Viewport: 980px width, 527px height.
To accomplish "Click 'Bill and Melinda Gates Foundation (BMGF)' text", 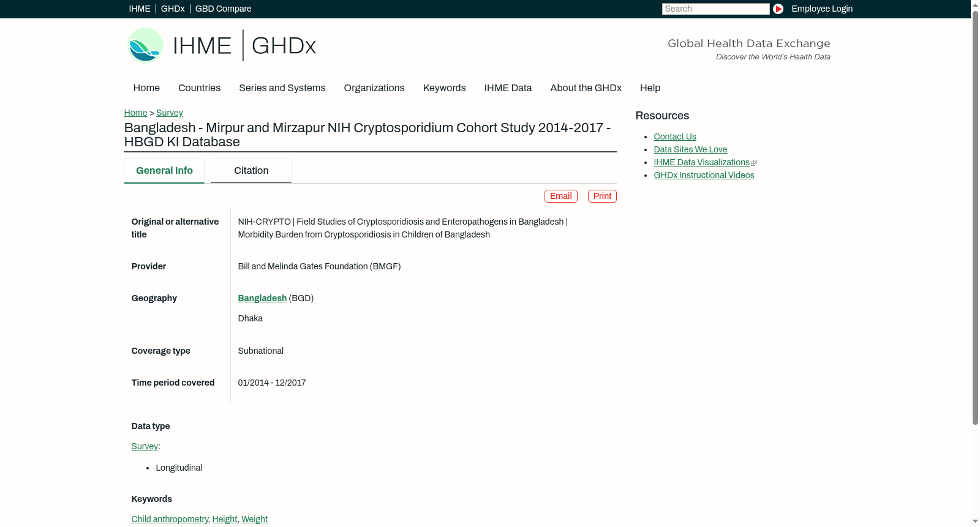I will point(320,266).
